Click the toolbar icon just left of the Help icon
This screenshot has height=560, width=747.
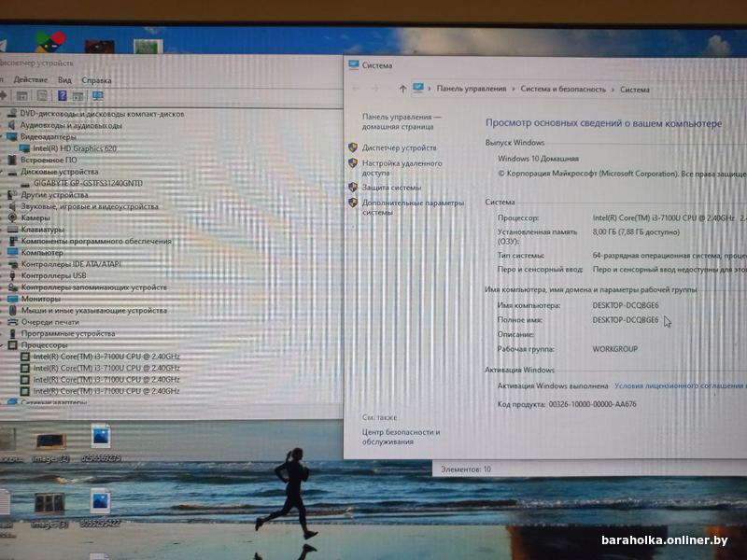pos(42,96)
